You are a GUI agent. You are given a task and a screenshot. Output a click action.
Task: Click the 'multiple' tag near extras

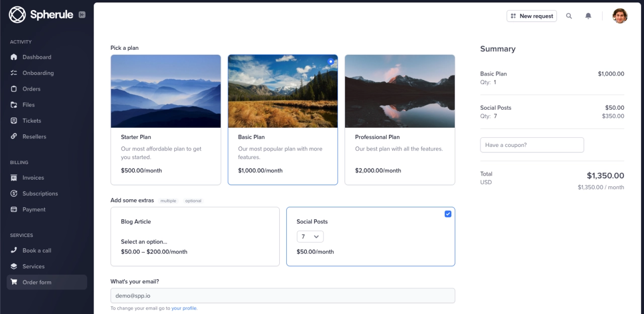168,201
